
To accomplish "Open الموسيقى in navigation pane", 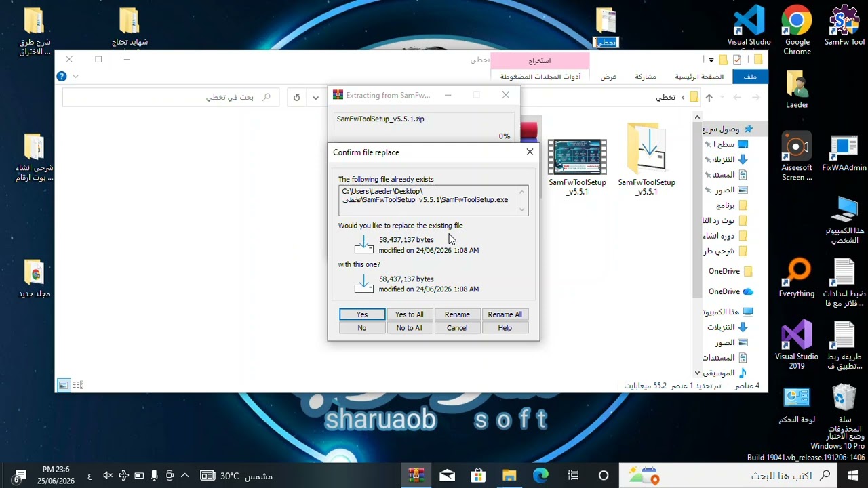I will pyautogui.click(x=725, y=373).
